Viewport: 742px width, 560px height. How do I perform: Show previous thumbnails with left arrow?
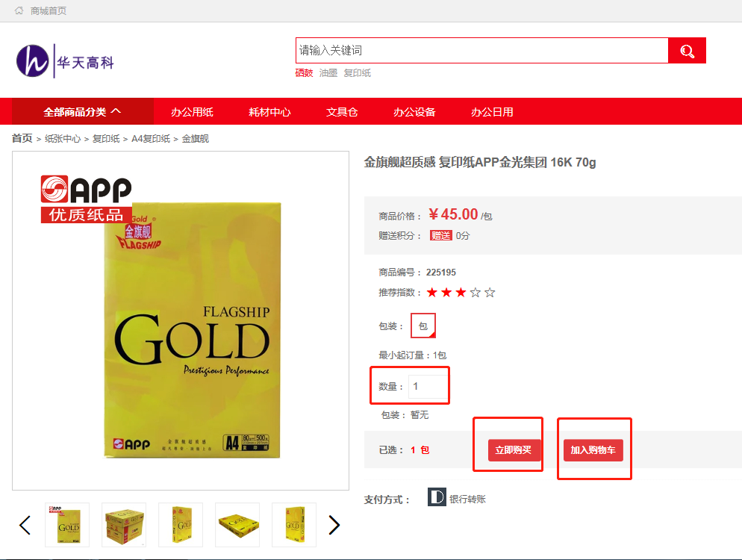[25, 525]
